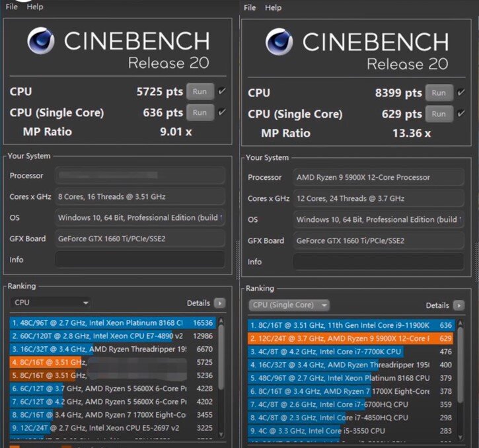Click Details arrow icon in right window ranking
The width and height of the screenshot is (479, 448).
pos(459,305)
